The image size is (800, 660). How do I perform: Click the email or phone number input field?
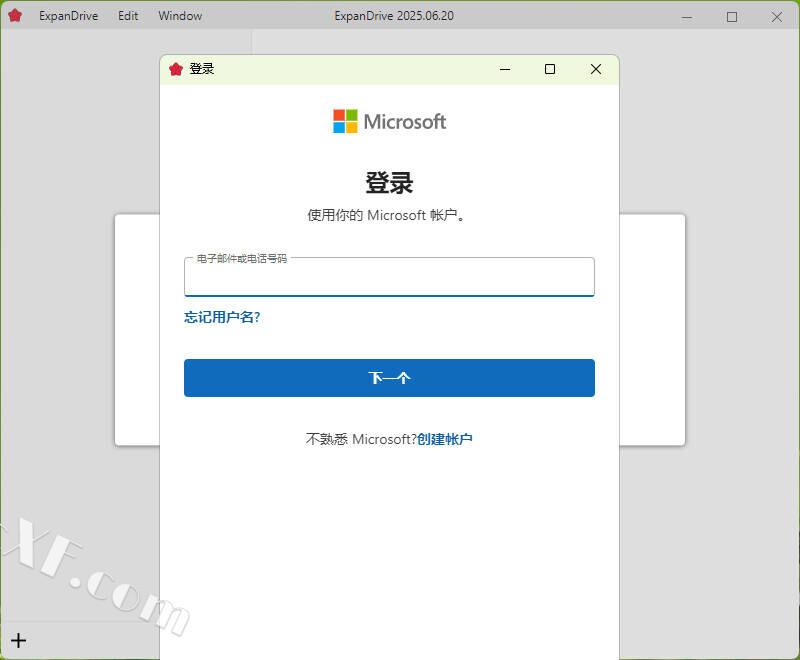click(x=389, y=277)
